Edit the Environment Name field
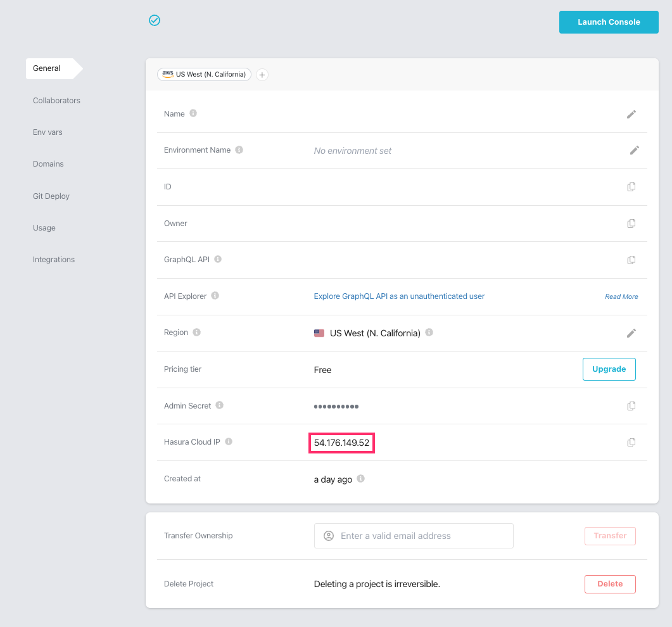672x627 pixels. click(x=635, y=150)
